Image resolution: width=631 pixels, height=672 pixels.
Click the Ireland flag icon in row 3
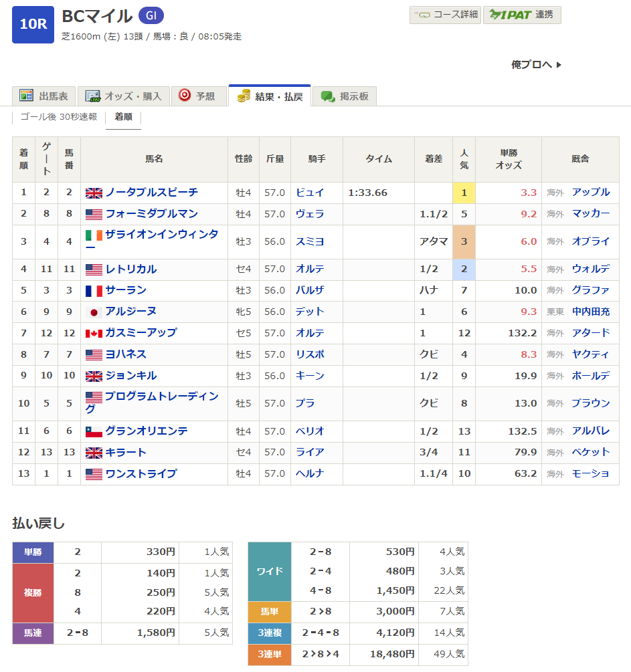(94, 235)
